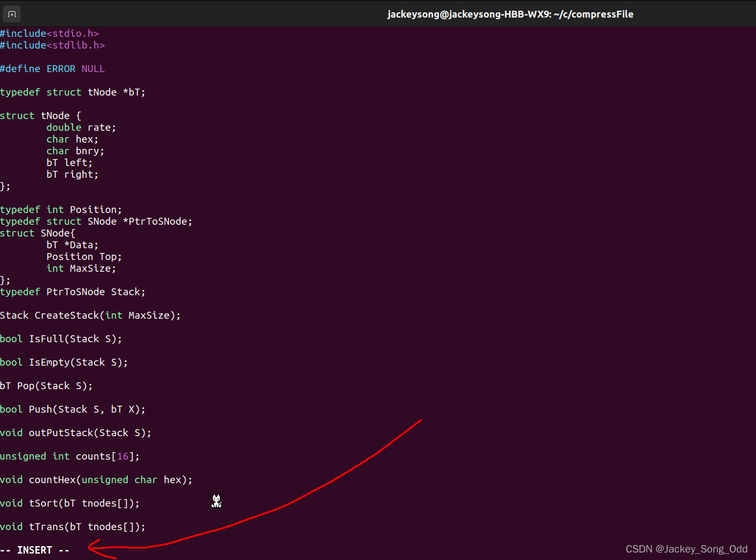Place cursor on the #include<stdio.h> line
This screenshot has height=560, width=756.
49,33
